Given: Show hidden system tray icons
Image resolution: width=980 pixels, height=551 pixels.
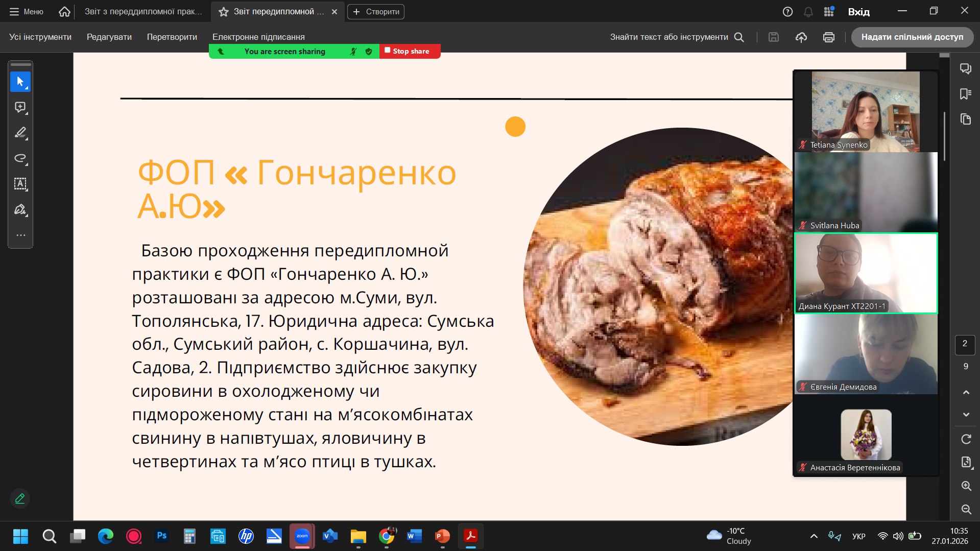Looking at the screenshot, I should point(814,536).
